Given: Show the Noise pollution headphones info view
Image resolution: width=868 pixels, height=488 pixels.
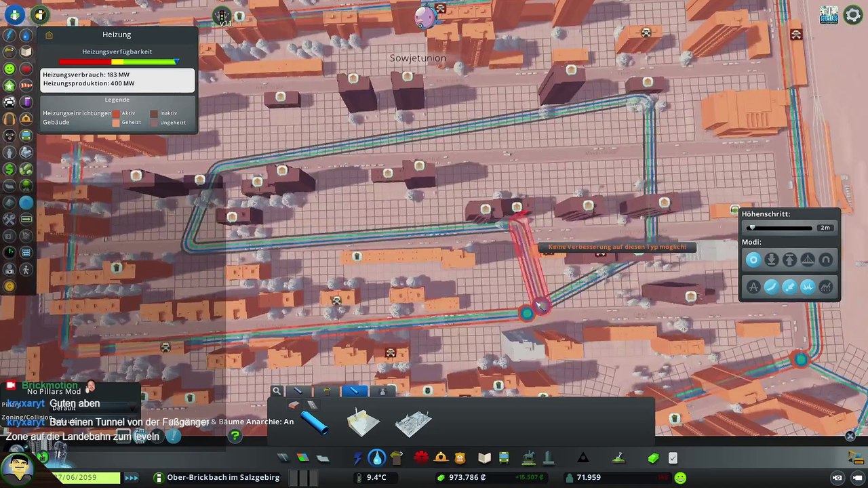Looking at the screenshot, I should click(9, 119).
